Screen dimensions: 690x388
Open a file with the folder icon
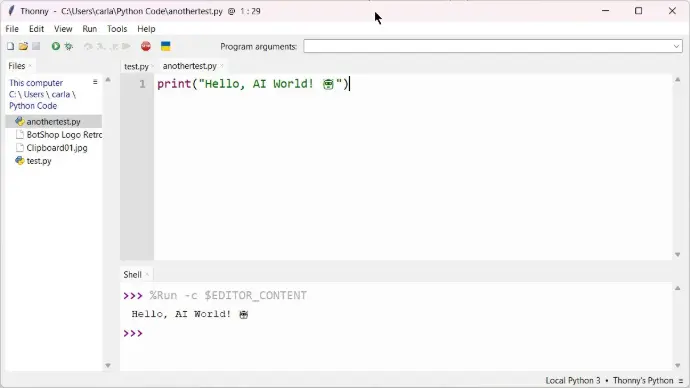pyautogui.click(x=23, y=46)
